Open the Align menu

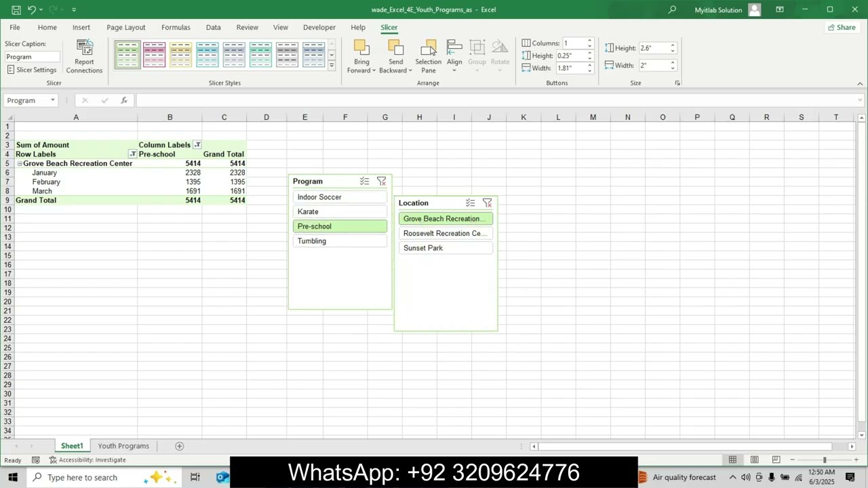click(454, 57)
